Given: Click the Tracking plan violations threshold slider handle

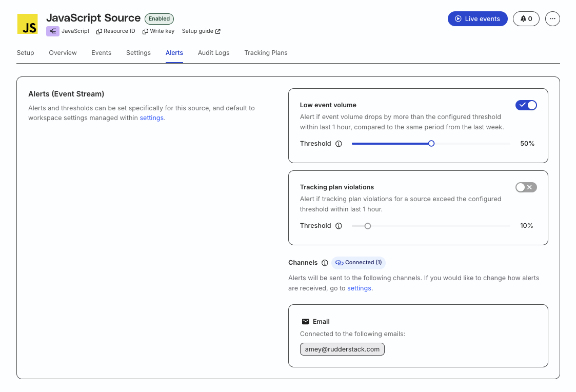Looking at the screenshot, I should point(368,226).
